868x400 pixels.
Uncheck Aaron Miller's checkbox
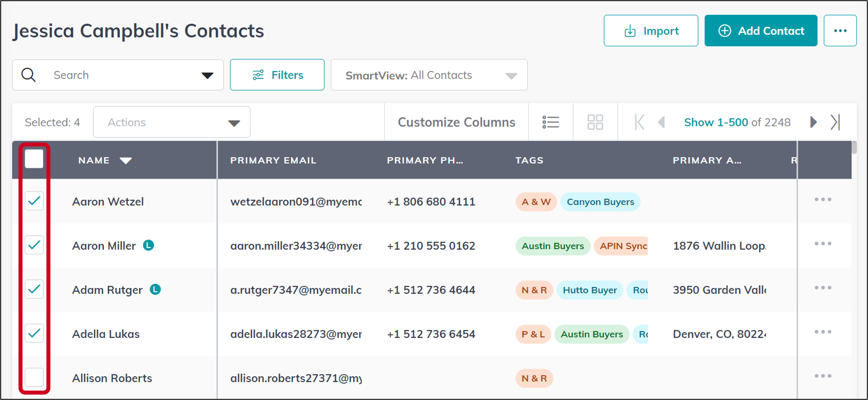coord(34,245)
